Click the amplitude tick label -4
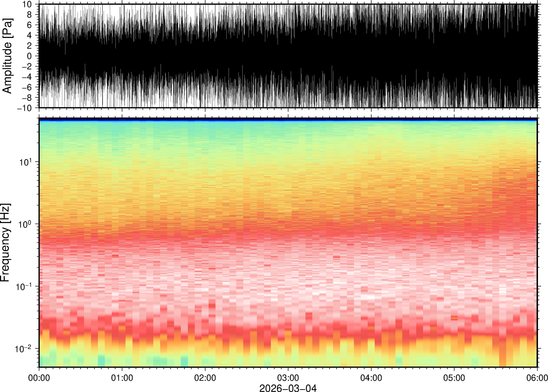 click(x=27, y=77)
